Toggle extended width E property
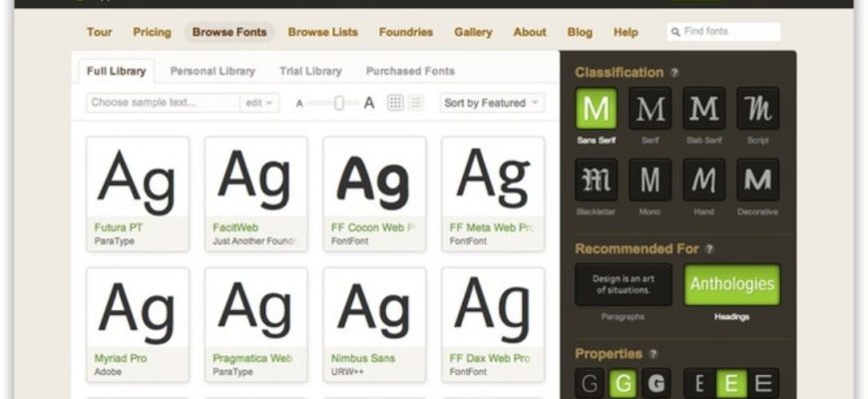The height and width of the screenshot is (399, 868). point(764,383)
